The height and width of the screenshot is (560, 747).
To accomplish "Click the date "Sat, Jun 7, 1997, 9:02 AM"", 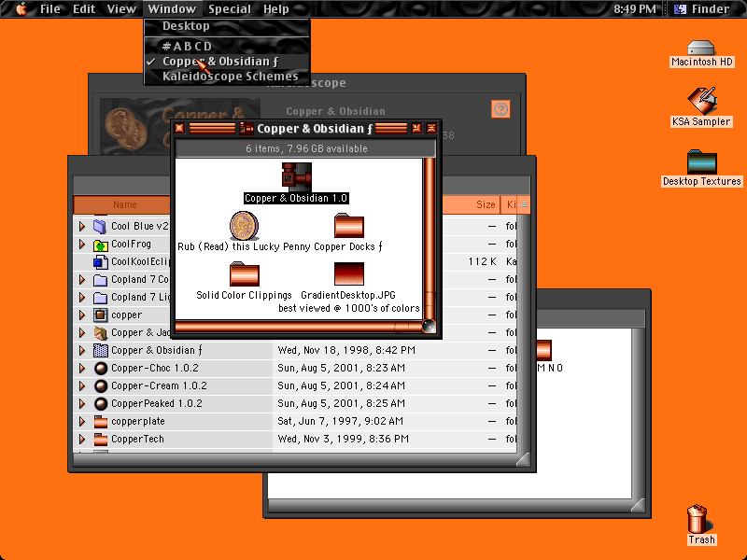I will pyautogui.click(x=340, y=422).
